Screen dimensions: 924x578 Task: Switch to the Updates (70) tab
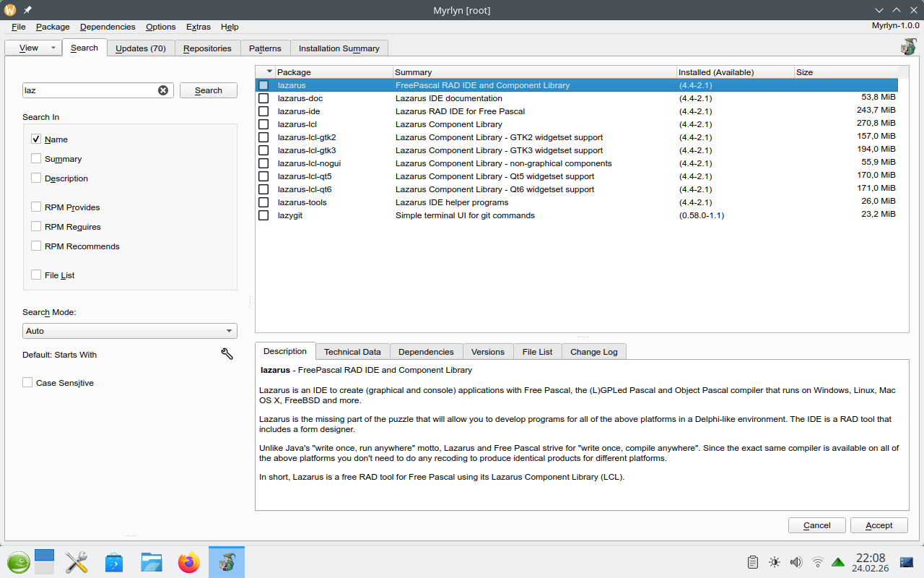point(140,48)
